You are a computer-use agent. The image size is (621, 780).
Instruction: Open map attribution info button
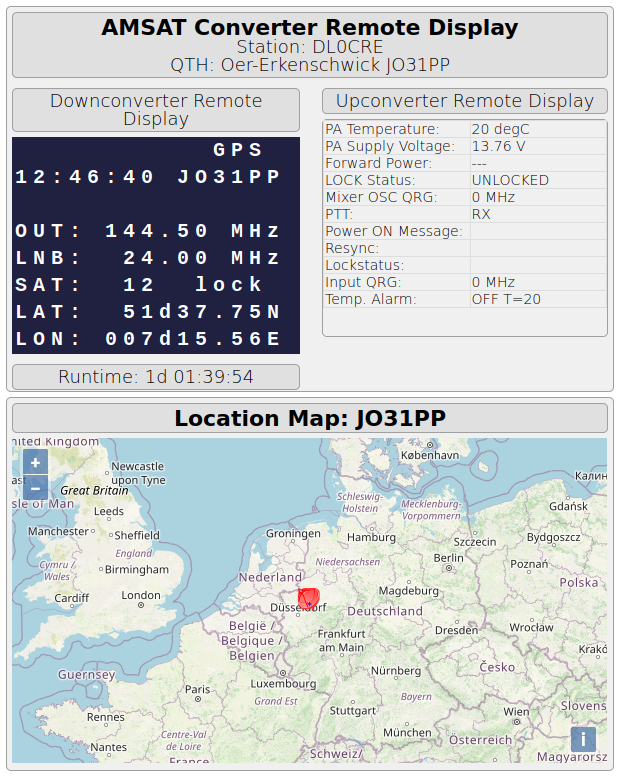click(583, 739)
